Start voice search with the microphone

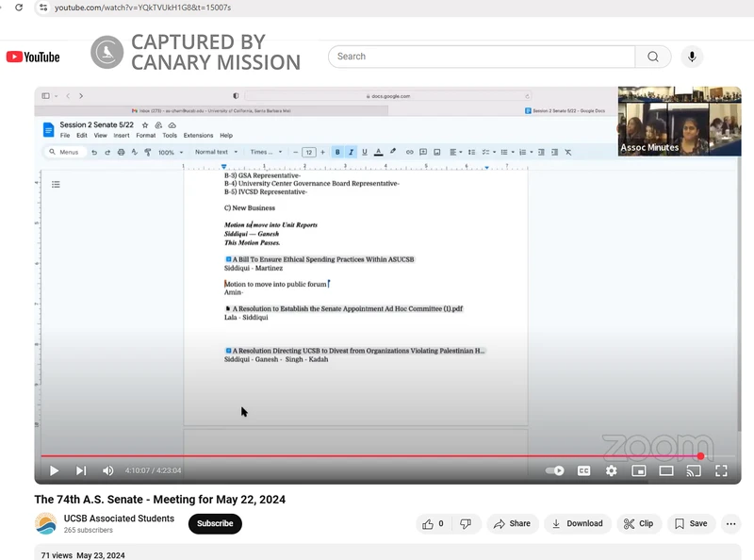tap(692, 57)
